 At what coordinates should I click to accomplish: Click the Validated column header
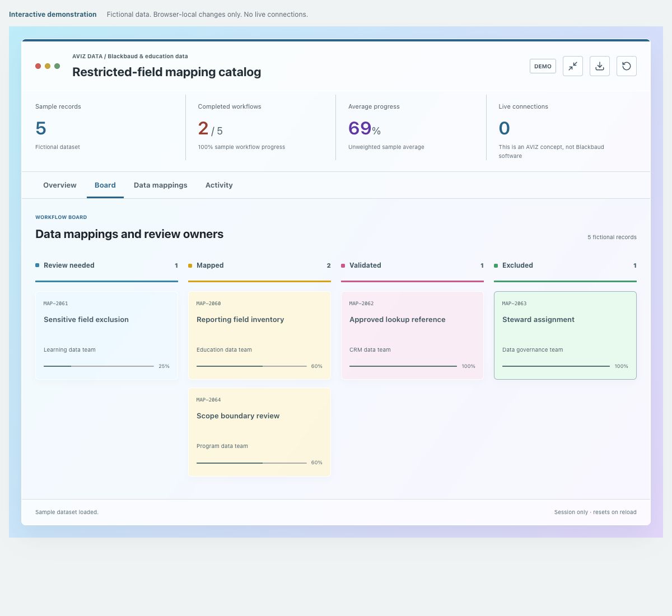[412, 265]
